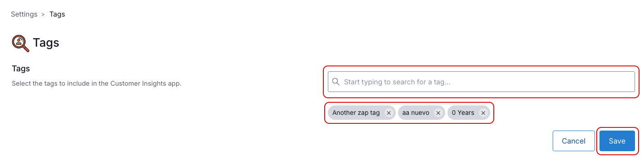Select the aa nuevo chip label

416,113
